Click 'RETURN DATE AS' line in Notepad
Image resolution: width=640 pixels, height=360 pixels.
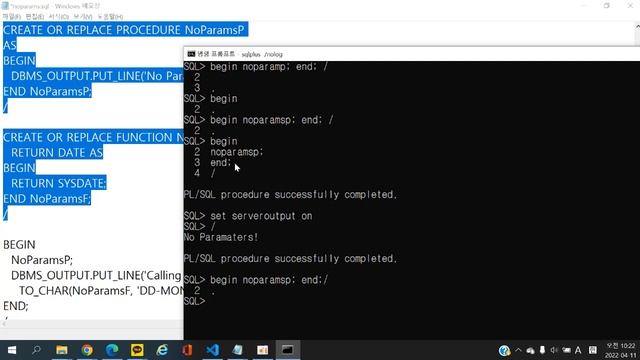coord(57,153)
